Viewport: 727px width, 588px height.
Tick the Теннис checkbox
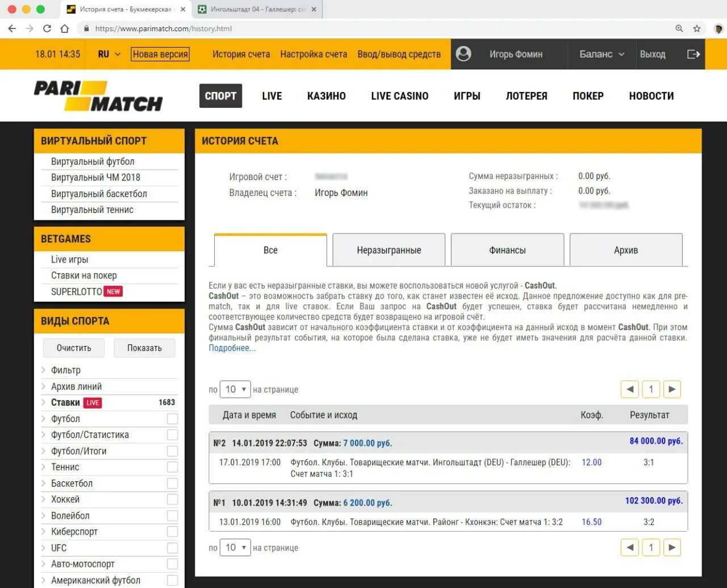173,467
